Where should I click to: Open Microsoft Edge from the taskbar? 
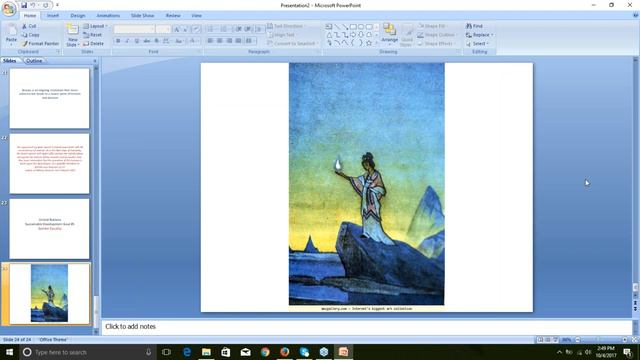coord(187,352)
